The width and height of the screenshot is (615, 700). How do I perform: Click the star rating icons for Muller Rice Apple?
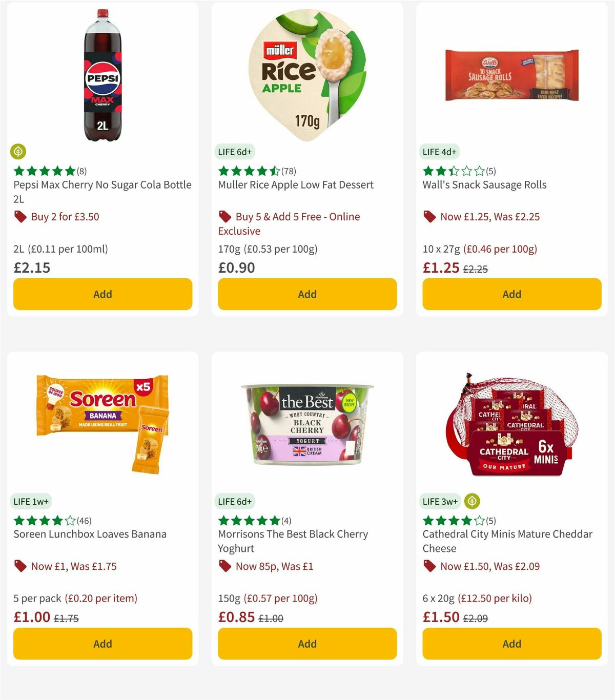(x=249, y=171)
